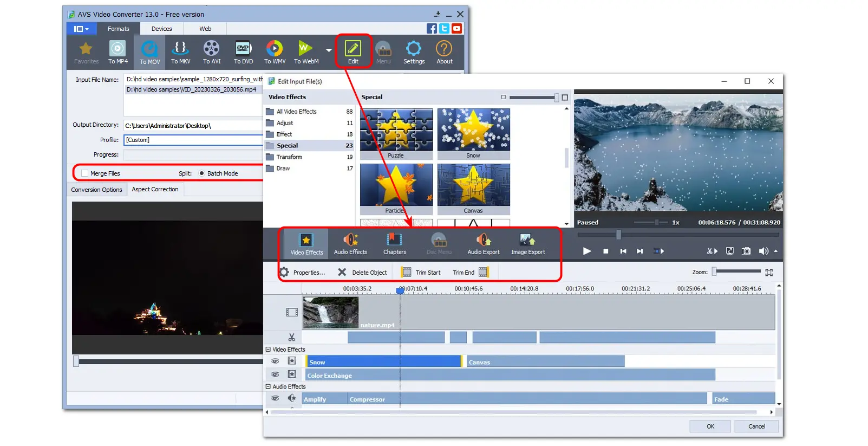The width and height of the screenshot is (868, 446).
Task: Collapse the Audio Effects timeline group
Action: (268, 386)
